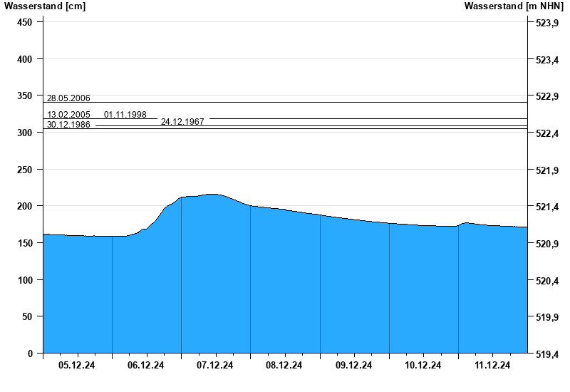Screen dimensions: 570x392
Task: Click the 519,4 value on right axis
Action: [546, 354]
